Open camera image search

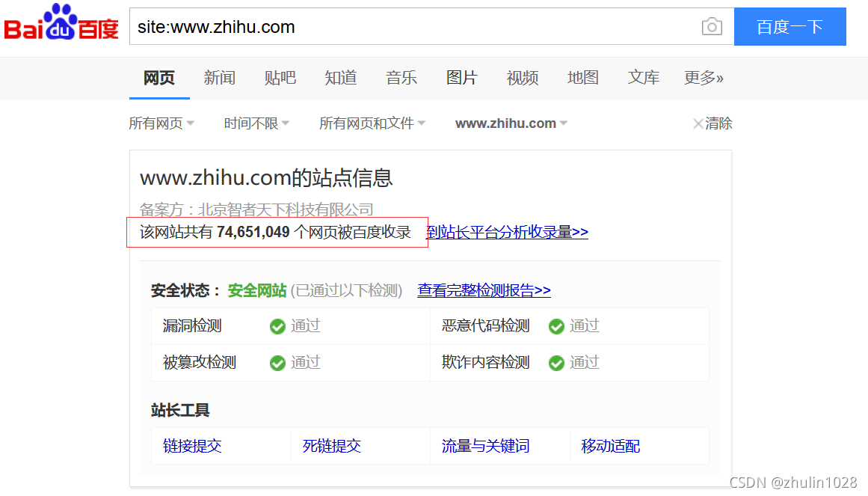coord(712,27)
